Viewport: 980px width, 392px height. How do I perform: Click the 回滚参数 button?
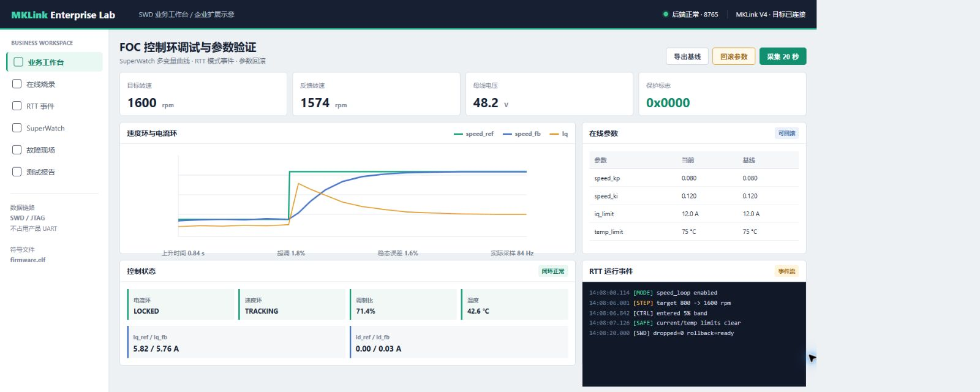(734, 56)
